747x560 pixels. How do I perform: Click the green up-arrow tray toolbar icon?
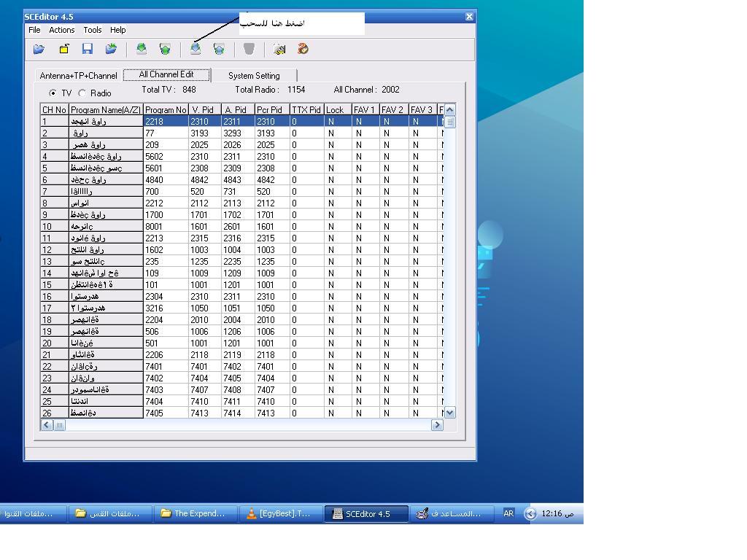[x=165, y=49]
